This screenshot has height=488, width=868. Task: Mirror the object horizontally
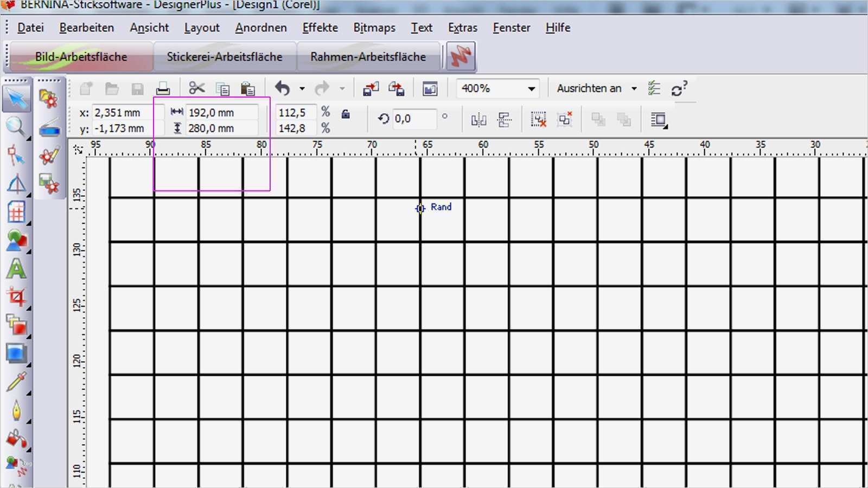click(478, 120)
